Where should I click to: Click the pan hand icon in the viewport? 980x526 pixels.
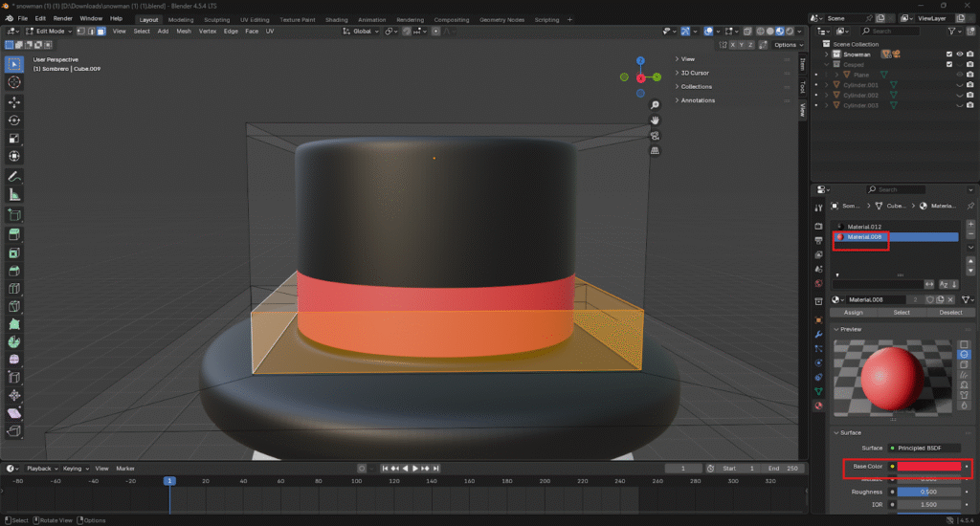click(x=655, y=121)
